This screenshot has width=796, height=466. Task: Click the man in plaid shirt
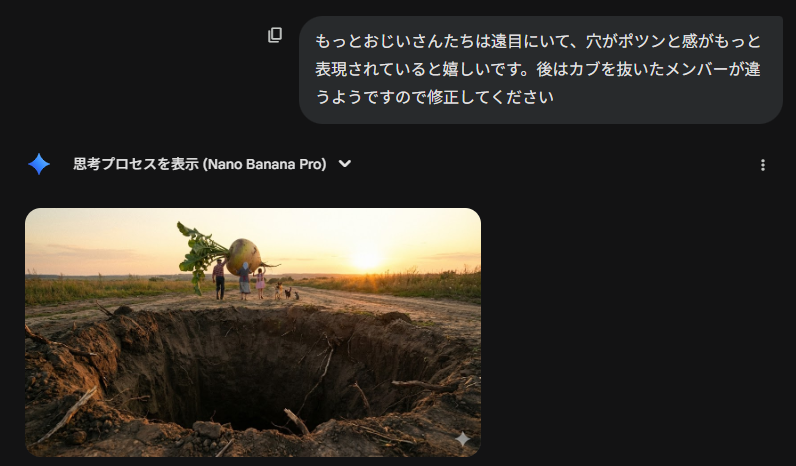coord(219,278)
